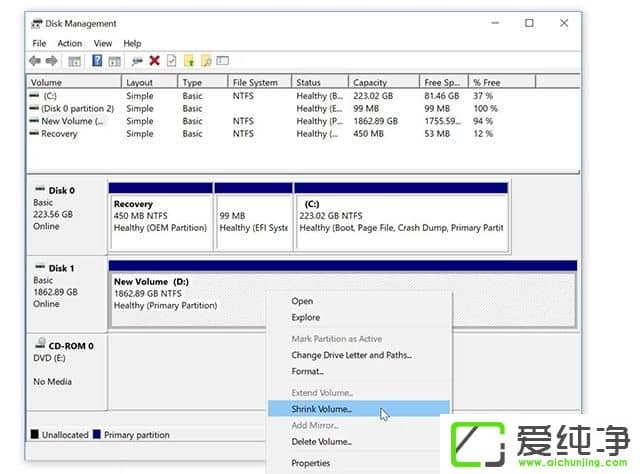Image resolution: width=640 pixels, height=474 pixels.
Task: Open Properties from the context menu
Action: point(359,463)
